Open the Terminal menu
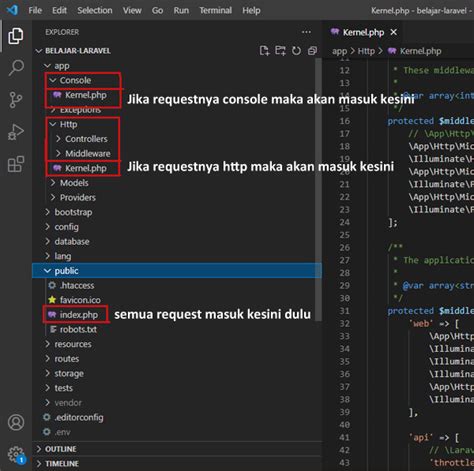Screen dimensions: 474x471 pyautogui.click(x=215, y=10)
